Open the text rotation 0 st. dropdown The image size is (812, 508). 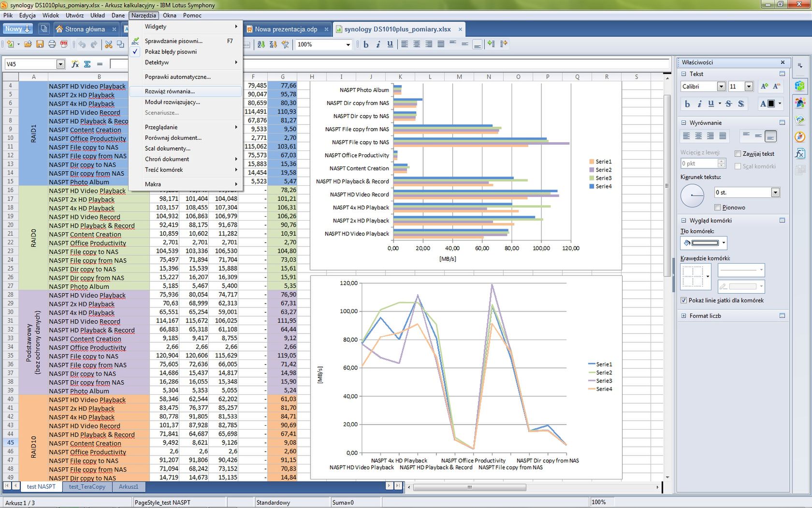coord(775,193)
